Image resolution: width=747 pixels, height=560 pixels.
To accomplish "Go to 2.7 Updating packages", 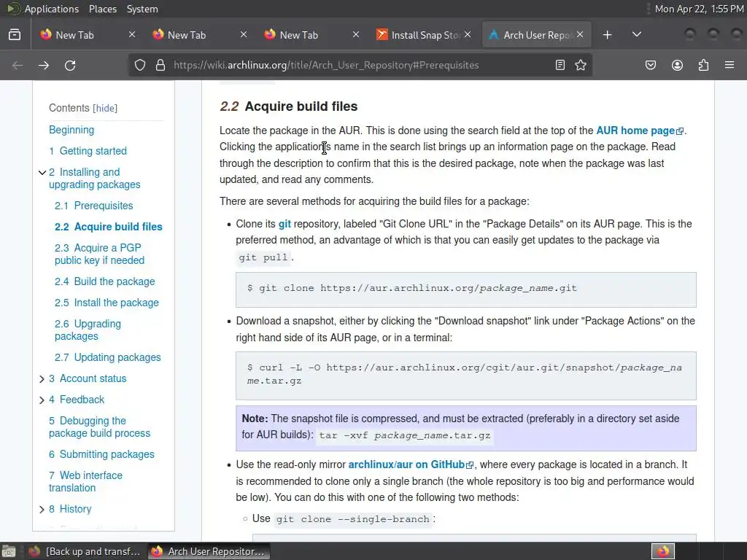I will pyautogui.click(x=108, y=357).
